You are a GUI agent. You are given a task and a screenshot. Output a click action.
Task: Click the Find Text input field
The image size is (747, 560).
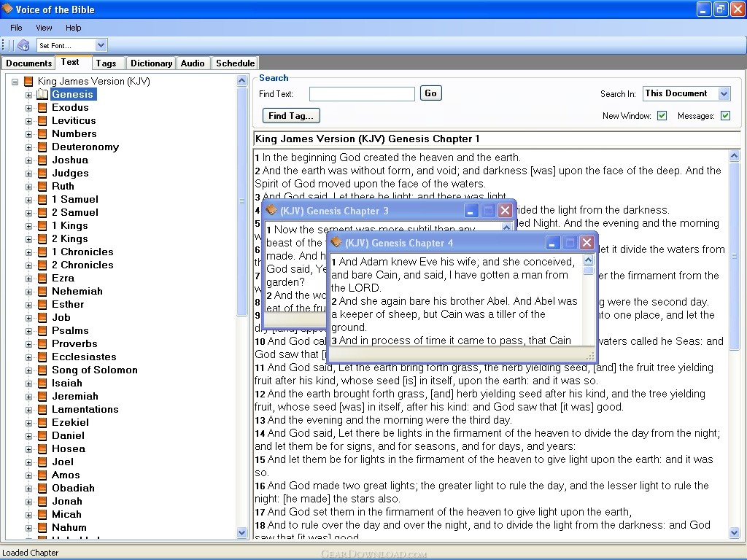tap(362, 94)
